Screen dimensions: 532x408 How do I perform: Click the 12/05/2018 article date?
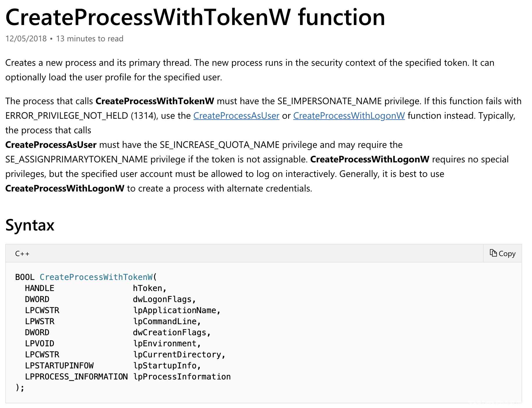(26, 39)
